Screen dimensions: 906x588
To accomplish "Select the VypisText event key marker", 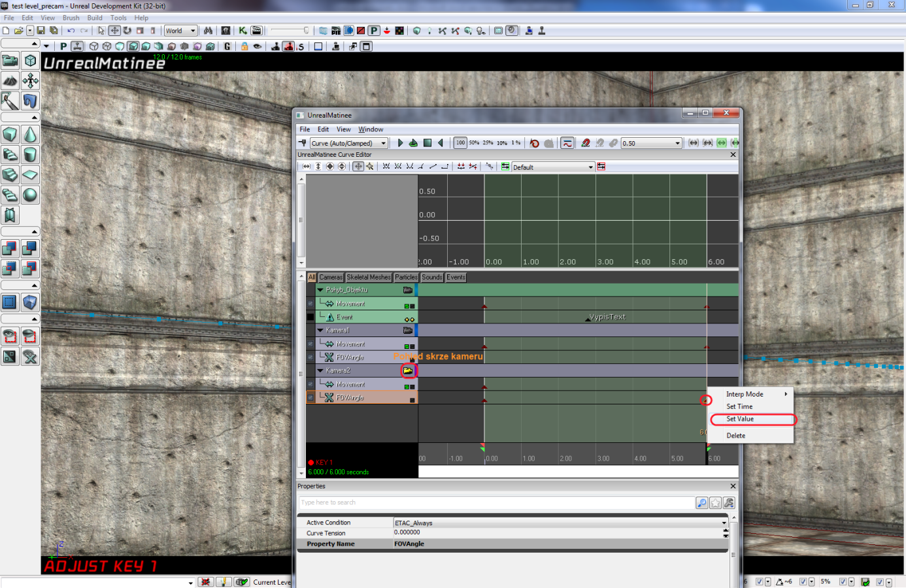I will pyautogui.click(x=587, y=319).
